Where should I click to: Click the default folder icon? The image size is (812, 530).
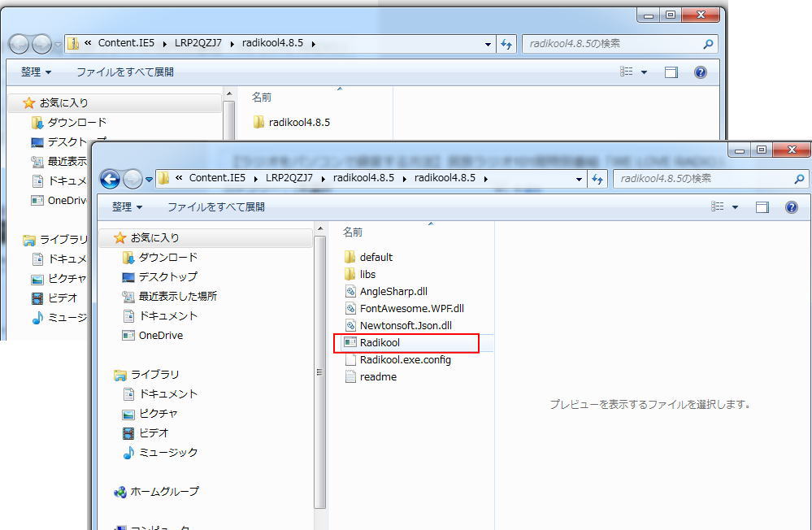tap(350, 257)
